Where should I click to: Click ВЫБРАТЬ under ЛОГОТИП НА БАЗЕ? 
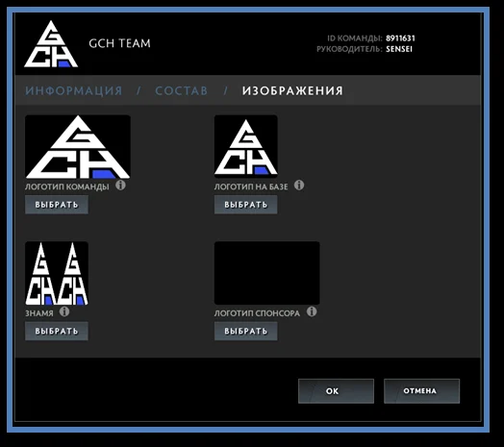click(x=246, y=205)
